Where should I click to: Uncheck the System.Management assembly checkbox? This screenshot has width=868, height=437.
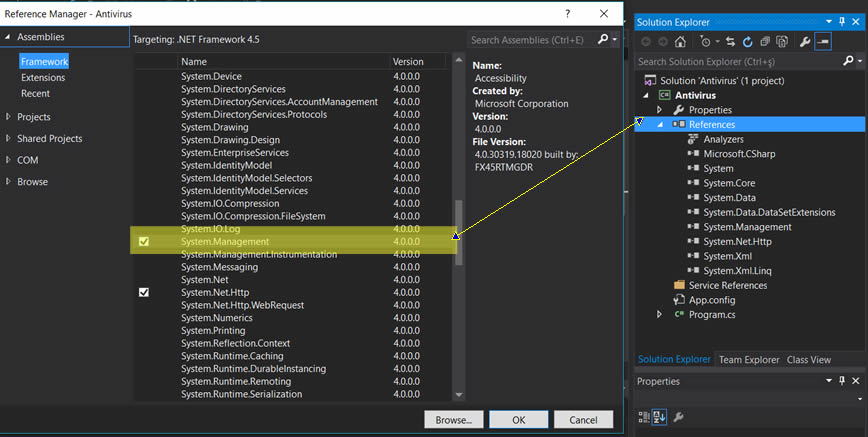pos(144,242)
